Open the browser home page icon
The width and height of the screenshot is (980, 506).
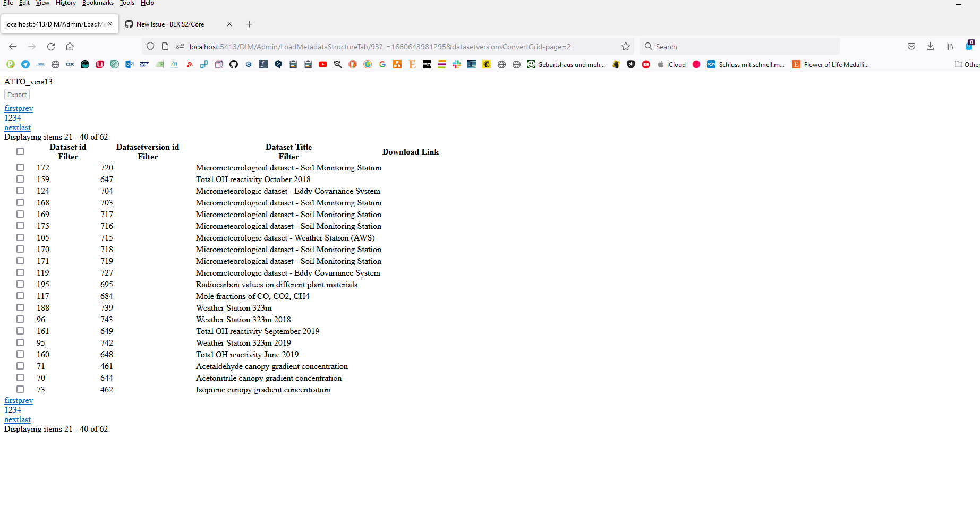click(70, 47)
